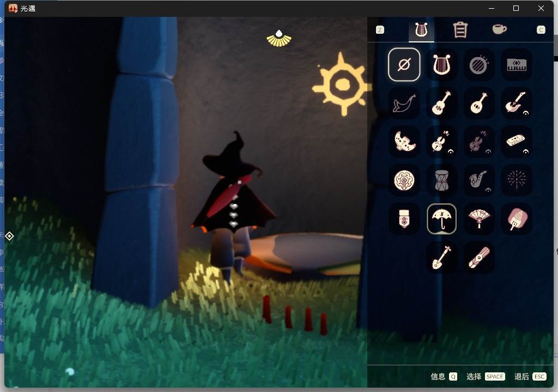
Task: Equip the round paddle fan
Action: [516, 218]
